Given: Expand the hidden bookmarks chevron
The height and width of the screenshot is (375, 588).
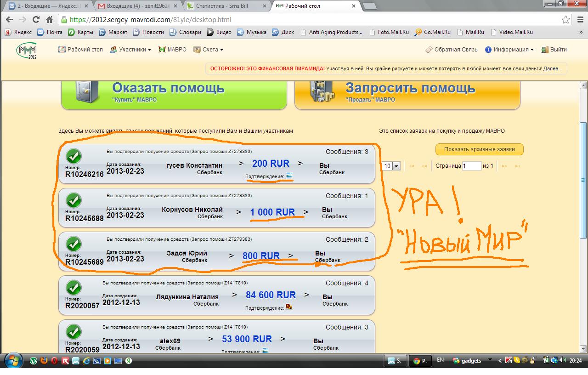Looking at the screenshot, I should coord(581,32).
